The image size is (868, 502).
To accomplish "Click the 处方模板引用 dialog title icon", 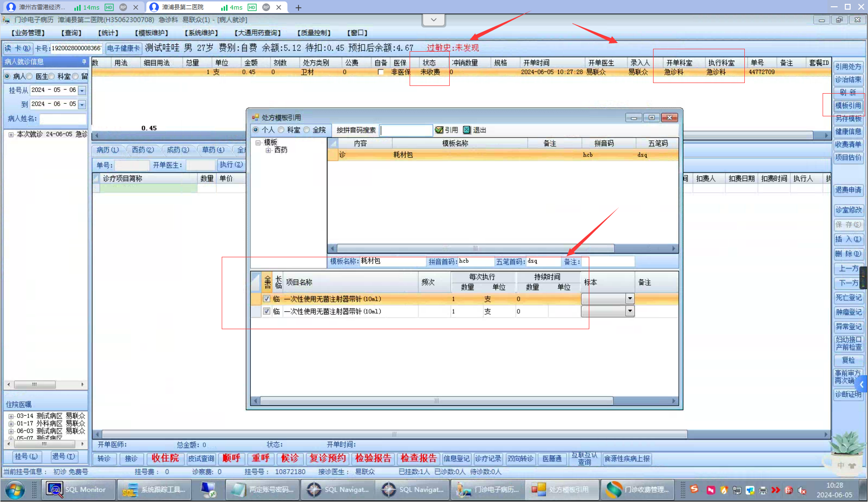I will pyautogui.click(x=256, y=117).
